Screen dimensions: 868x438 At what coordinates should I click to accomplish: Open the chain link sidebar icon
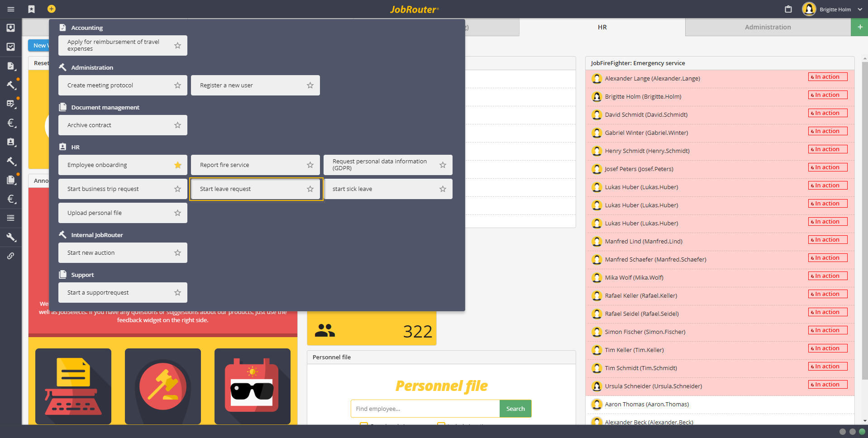[11, 256]
